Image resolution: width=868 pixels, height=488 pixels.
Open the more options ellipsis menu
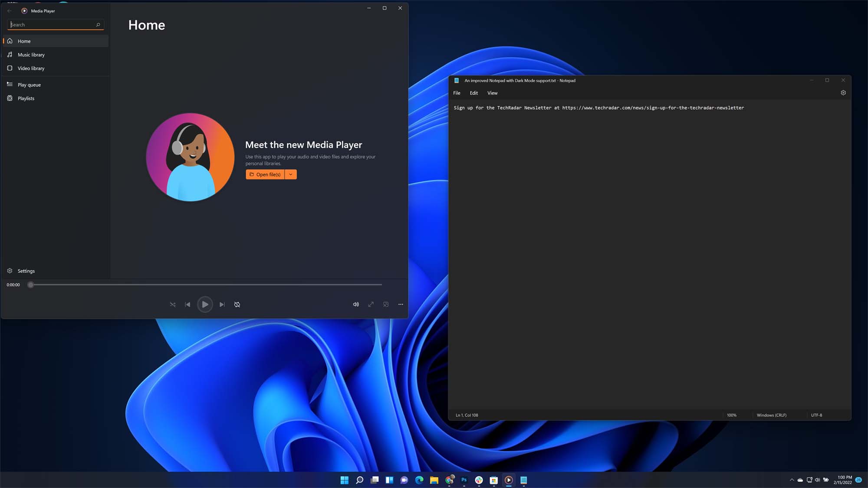(401, 305)
